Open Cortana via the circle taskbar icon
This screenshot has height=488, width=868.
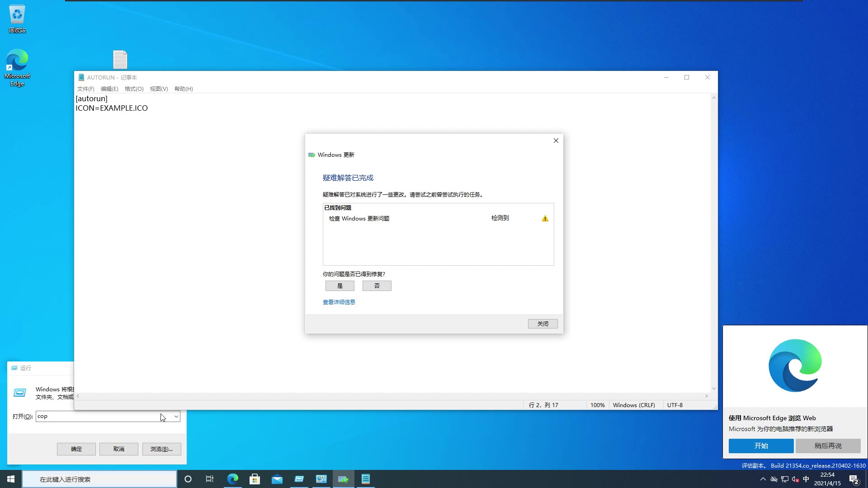[x=188, y=479]
